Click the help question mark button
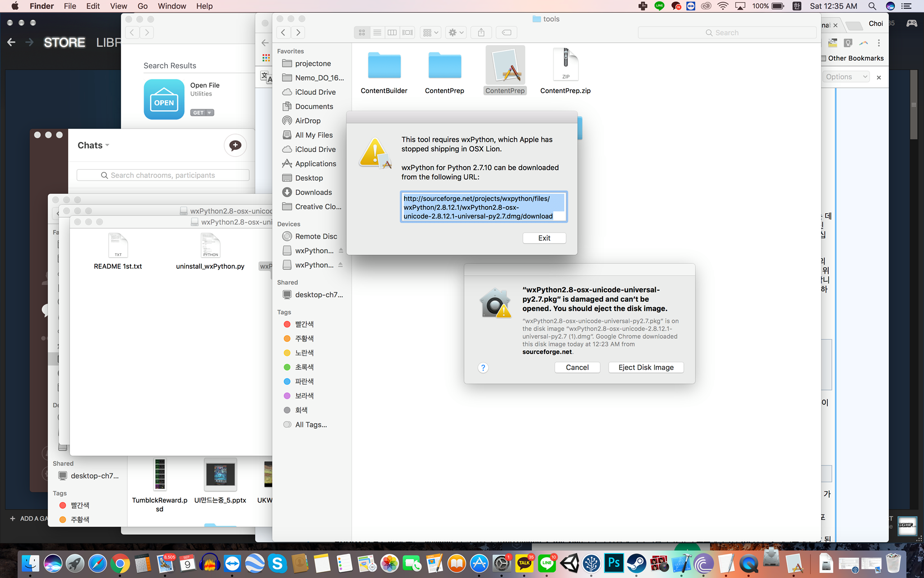Viewport: 924px width, 578px height. pyautogui.click(x=483, y=368)
